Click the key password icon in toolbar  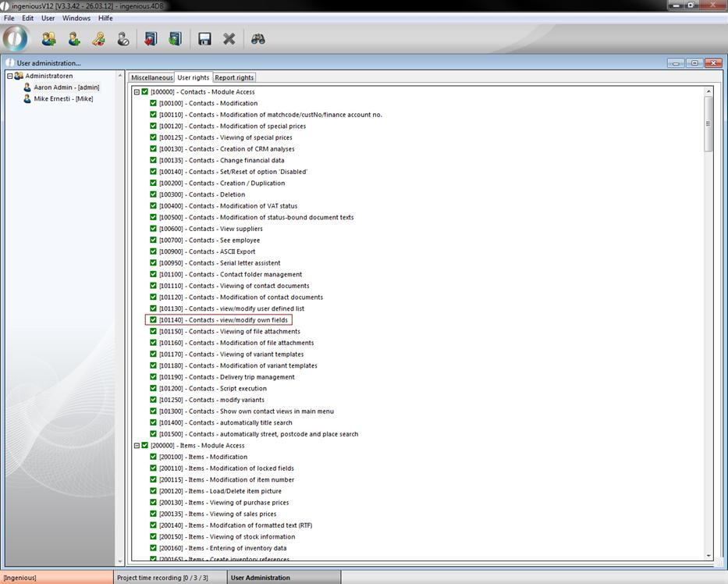pos(98,38)
